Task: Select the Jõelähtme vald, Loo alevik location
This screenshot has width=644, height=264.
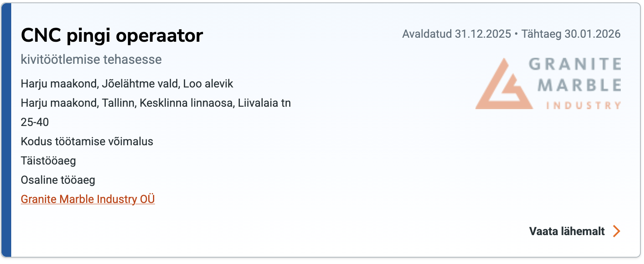Action: 167,83
